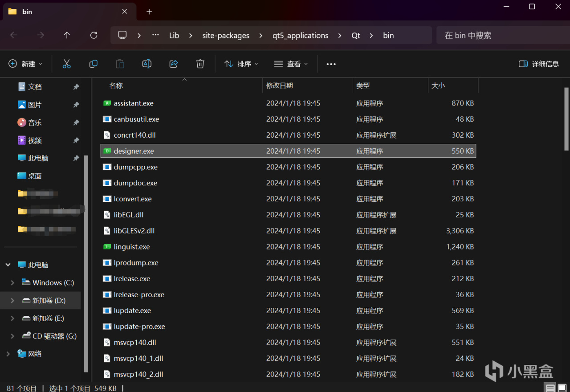The height and width of the screenshot is (392, 570).
Task: Open the 查看 view dropdown
Action: click(x=291, y=64)
